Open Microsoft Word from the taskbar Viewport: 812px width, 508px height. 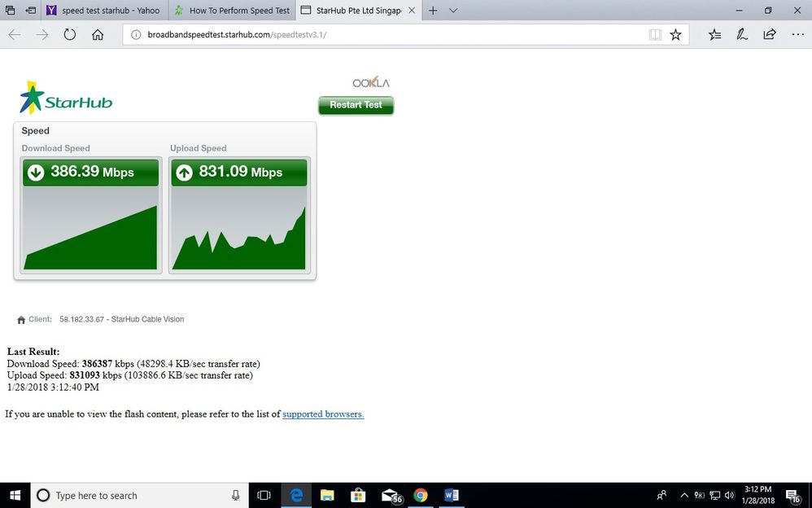[x=451, y=496]
